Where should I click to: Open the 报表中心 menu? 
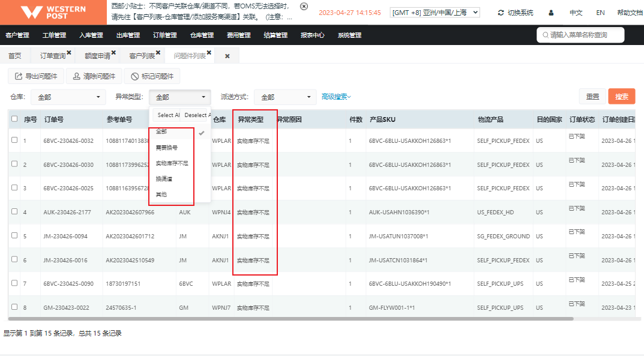coord(313,35)
